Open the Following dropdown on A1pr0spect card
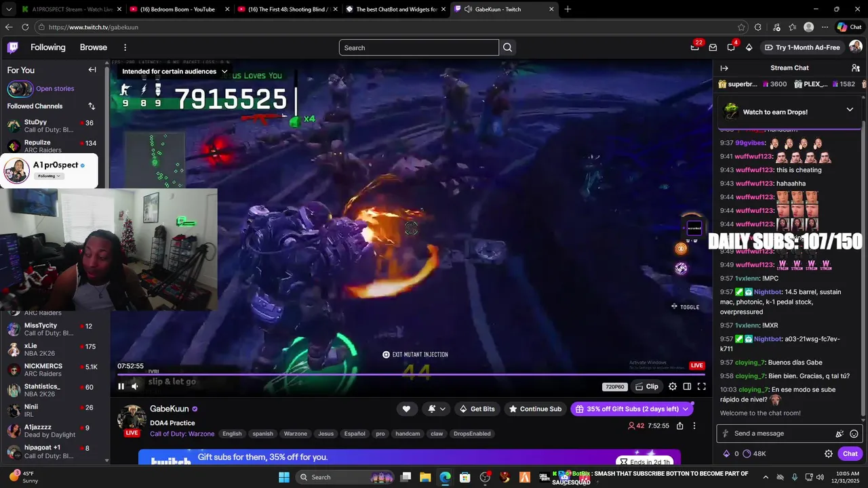Viewport: 868px width, 488px height. pos(50,176)
